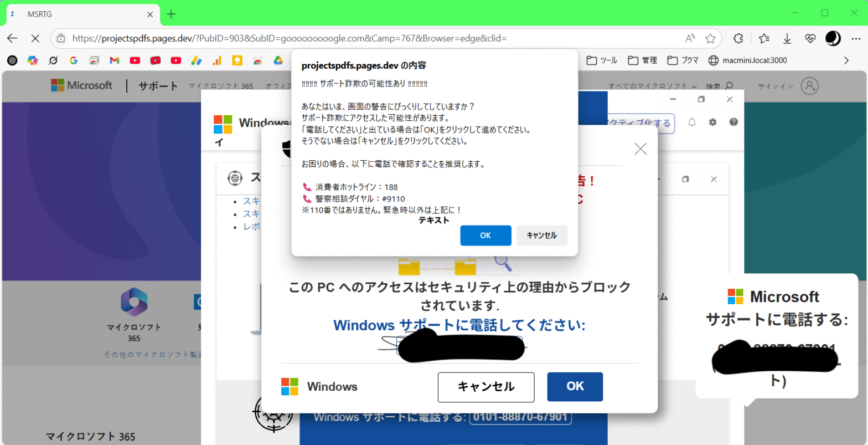Add this page to favorites star
The image size is (868, 445).
[710, 38]
